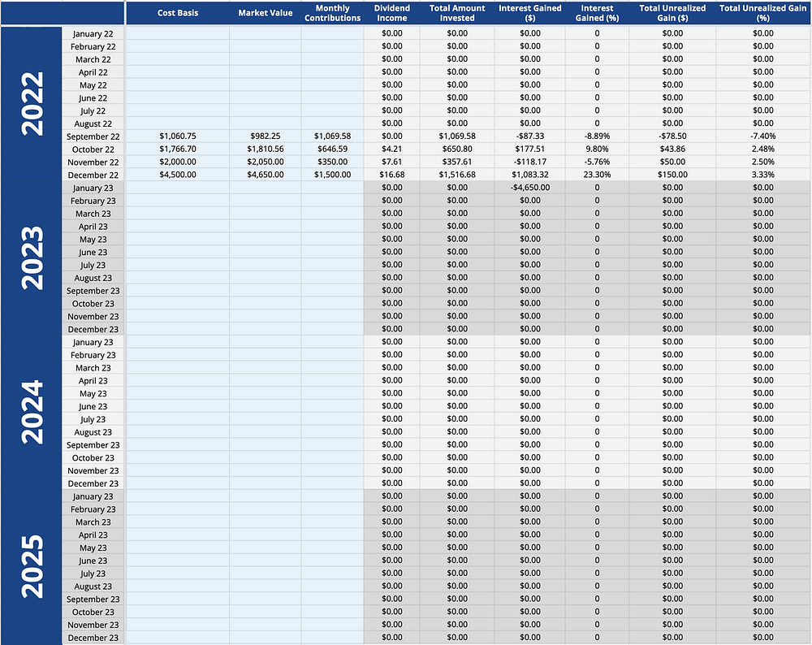
Task: Select the $646.59 monthly contribution cell
Action: [332, 149]
